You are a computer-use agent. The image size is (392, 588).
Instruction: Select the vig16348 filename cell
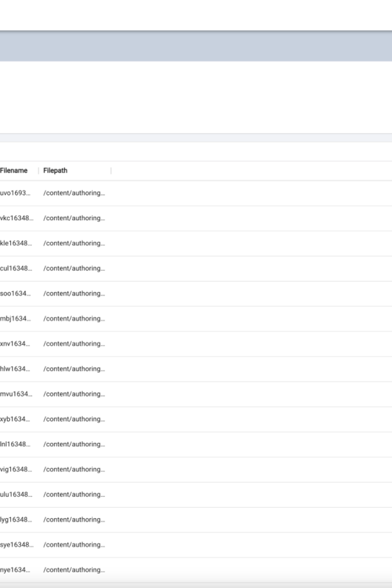tap(16, 470)
